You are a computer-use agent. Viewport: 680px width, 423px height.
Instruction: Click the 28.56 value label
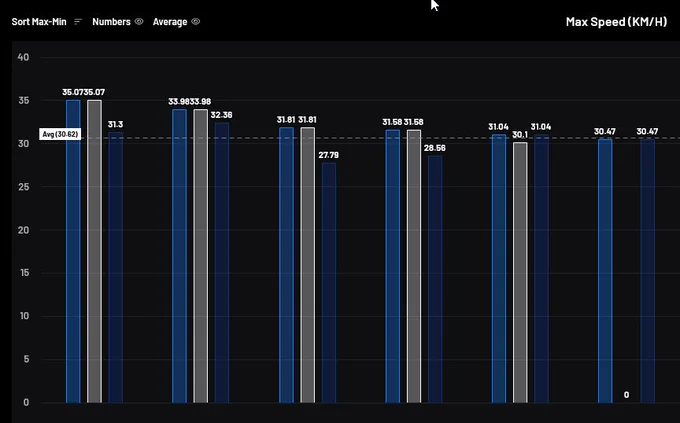click(x=435, y=148)
